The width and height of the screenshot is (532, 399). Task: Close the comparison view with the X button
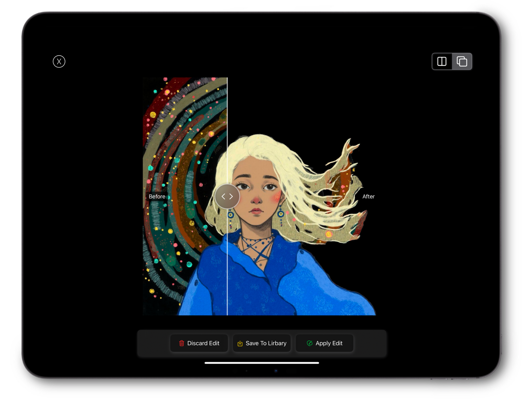tap(59, 61)
